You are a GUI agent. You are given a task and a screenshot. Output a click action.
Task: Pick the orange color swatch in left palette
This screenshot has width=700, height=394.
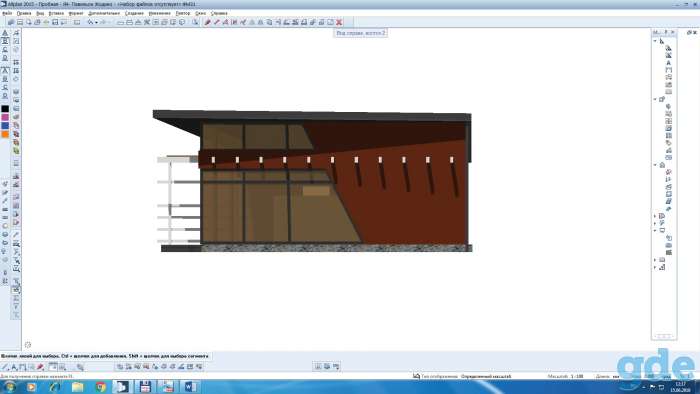pos(5,134)
